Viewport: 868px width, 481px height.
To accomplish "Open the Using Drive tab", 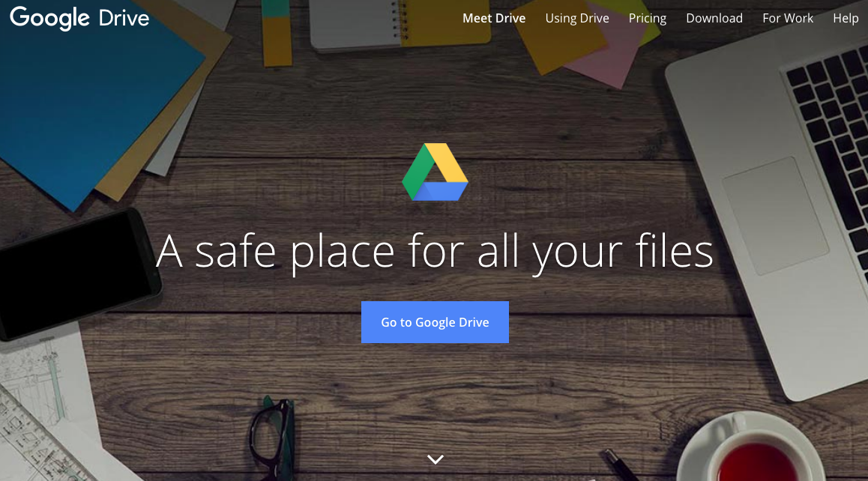I will point(577,18).
